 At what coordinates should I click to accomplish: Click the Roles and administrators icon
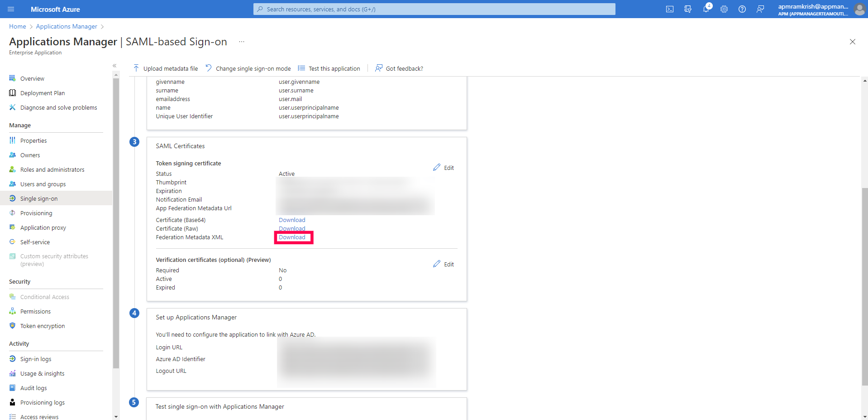[12, 169]
